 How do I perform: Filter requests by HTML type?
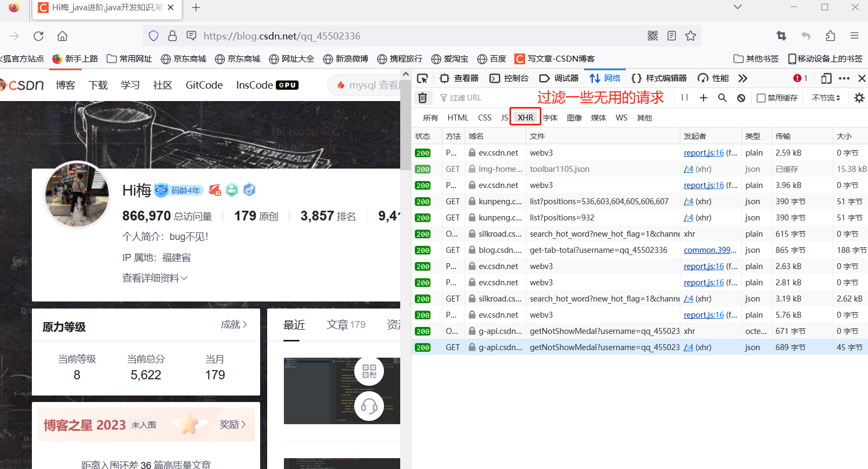pos(458,117)
